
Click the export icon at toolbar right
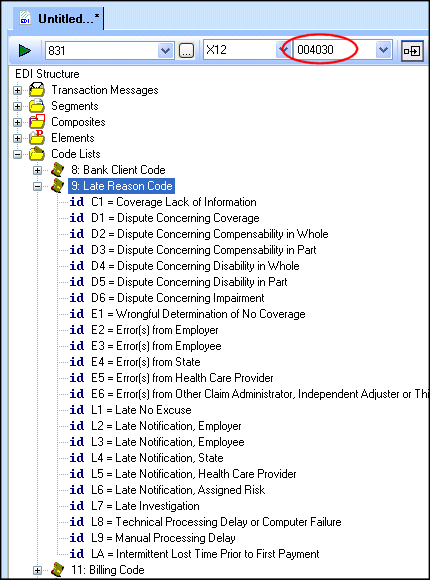click(x=412, y=51)
